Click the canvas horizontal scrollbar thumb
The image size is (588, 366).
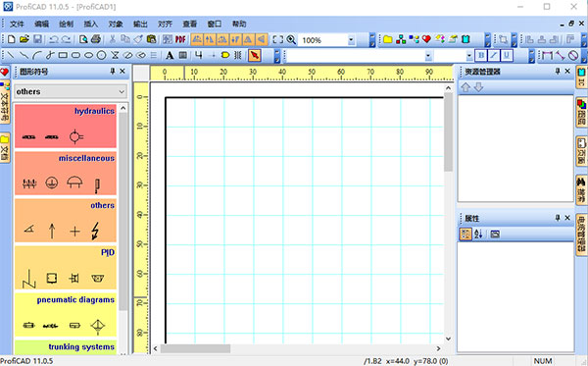(195, 348)
